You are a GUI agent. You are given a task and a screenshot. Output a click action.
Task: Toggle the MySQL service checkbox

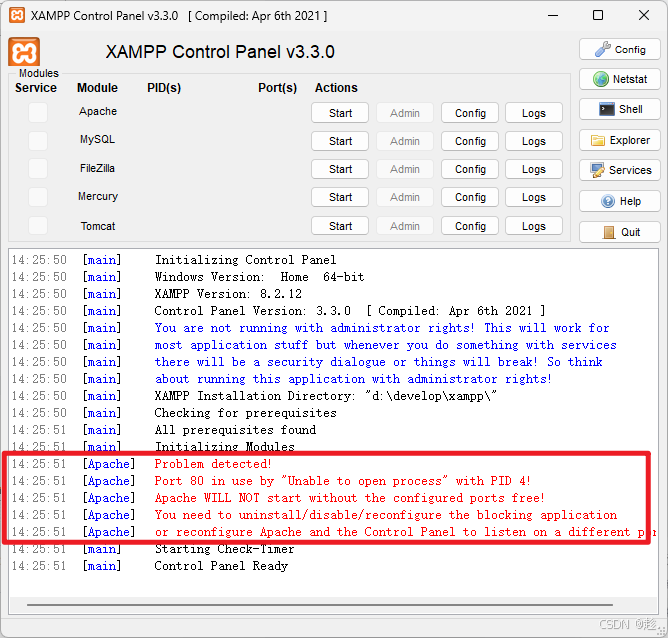[38, 141]
